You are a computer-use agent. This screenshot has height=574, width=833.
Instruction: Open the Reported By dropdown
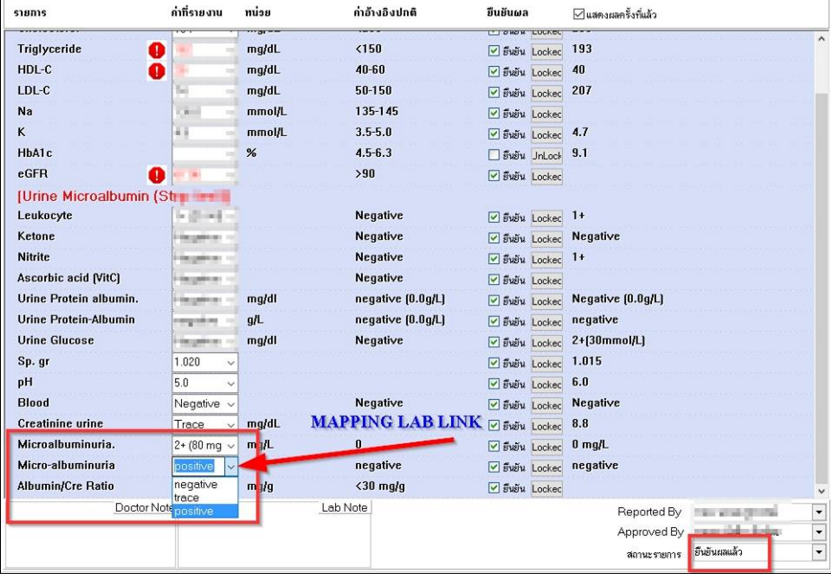(819, 512)
